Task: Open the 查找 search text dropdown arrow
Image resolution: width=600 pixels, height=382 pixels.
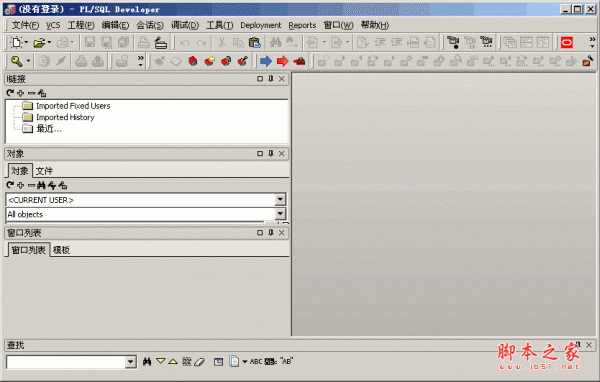Action: point(130,362)
